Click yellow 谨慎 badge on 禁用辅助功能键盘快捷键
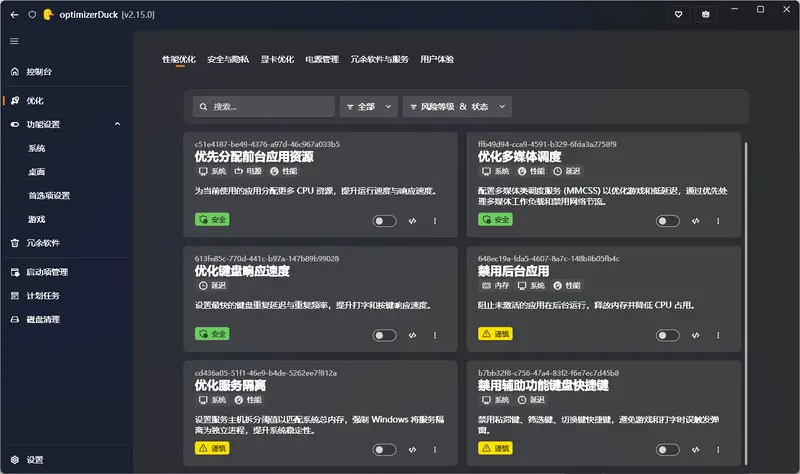Image resolution: width=800 pixels, height=474 pixels. [495, 448]
